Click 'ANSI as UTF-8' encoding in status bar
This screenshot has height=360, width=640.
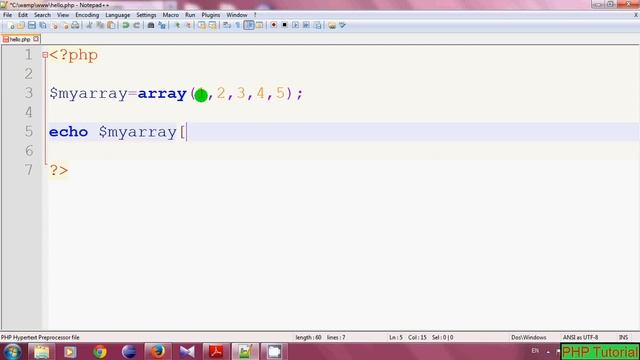580,338
